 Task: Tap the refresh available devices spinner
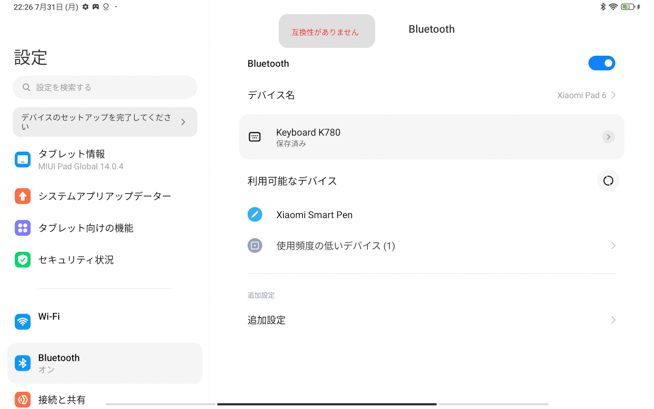point(607,181)
